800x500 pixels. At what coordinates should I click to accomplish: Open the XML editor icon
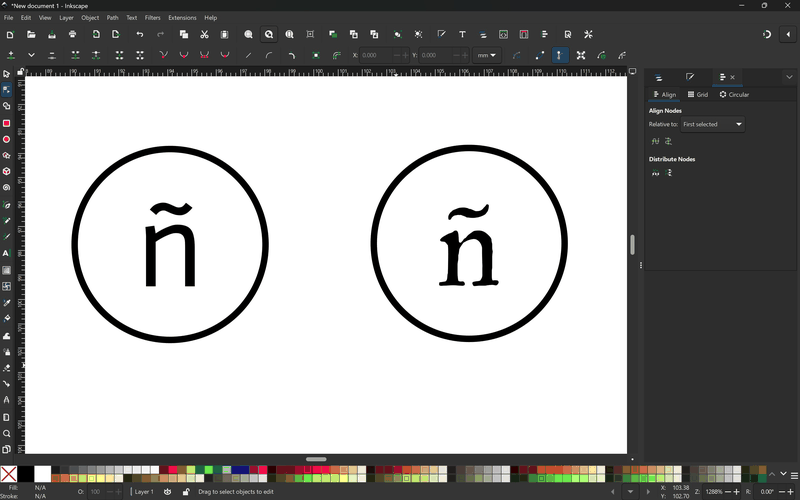[504, 34]
